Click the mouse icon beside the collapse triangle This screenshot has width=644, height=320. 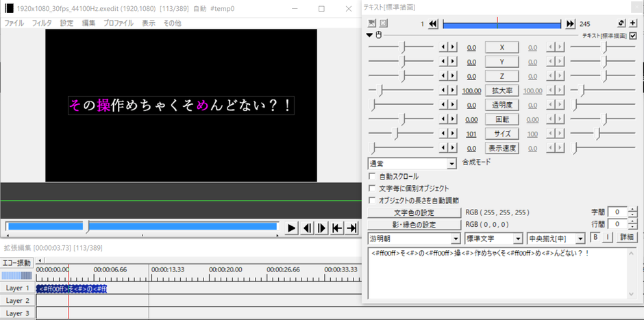pos(379,36)
